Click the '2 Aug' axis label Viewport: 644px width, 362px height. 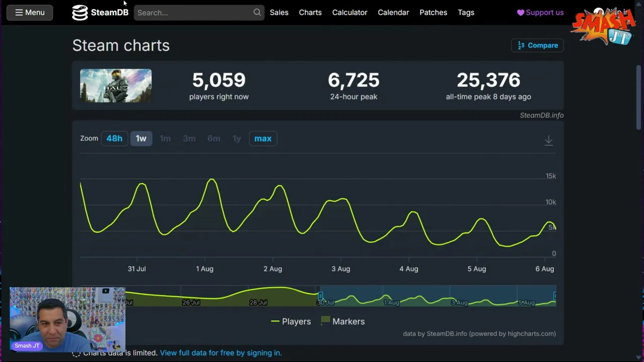[273, 269]
